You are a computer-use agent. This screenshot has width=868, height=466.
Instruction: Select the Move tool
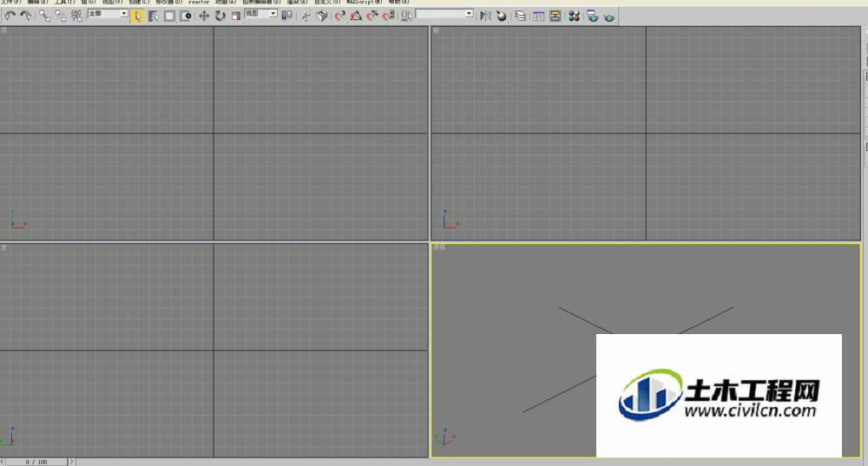point(204,16)
